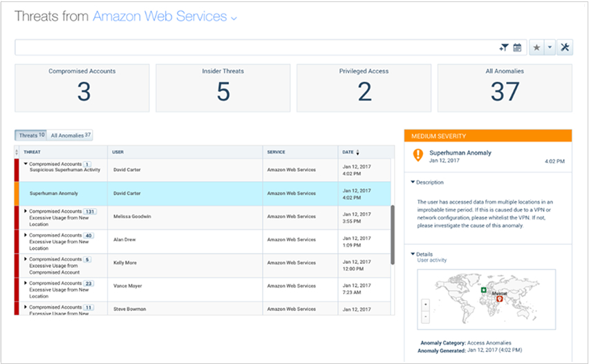Click the 40 count badge on Alan's row

pos(88,236)
